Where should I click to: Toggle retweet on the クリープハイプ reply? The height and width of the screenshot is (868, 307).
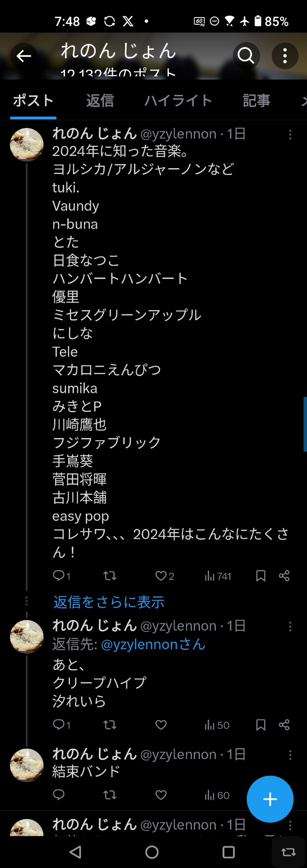coord(110,725)
